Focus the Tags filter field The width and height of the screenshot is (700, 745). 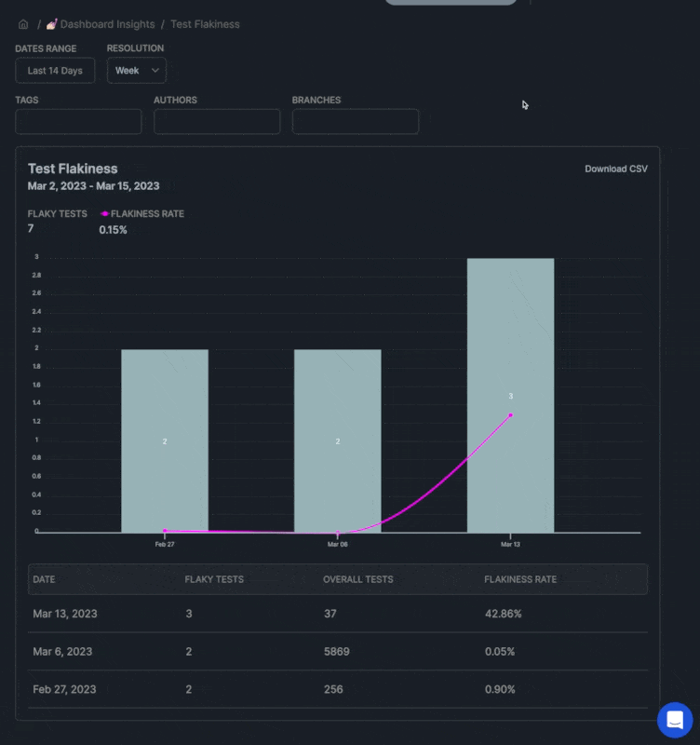78,122
